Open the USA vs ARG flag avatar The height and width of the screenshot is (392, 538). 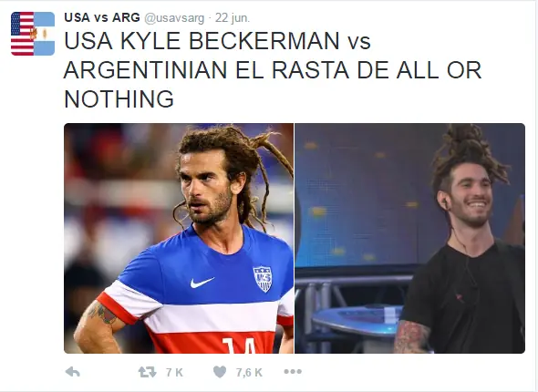tap(33, 34)
